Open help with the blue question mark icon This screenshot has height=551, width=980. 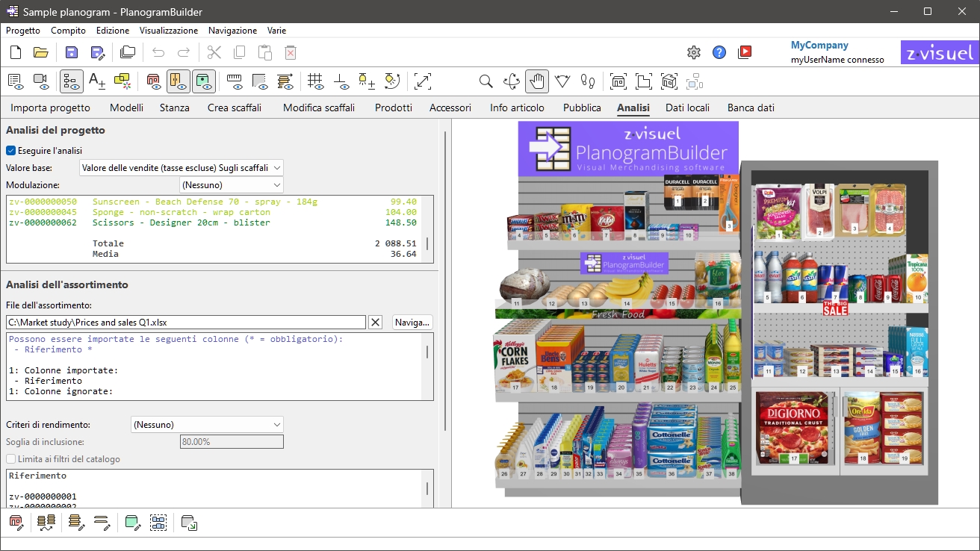pyautogui.click(x=719, y=52)
